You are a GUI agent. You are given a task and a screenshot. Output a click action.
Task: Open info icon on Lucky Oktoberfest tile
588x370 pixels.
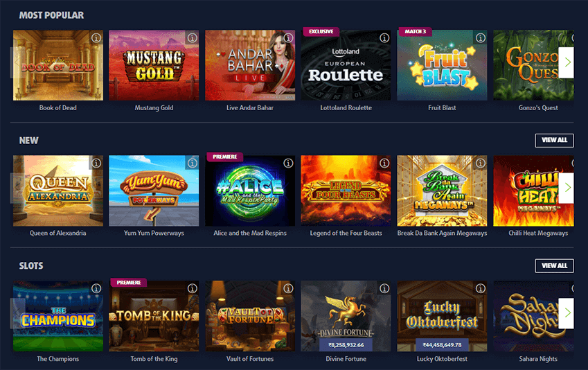pos(481,288)
